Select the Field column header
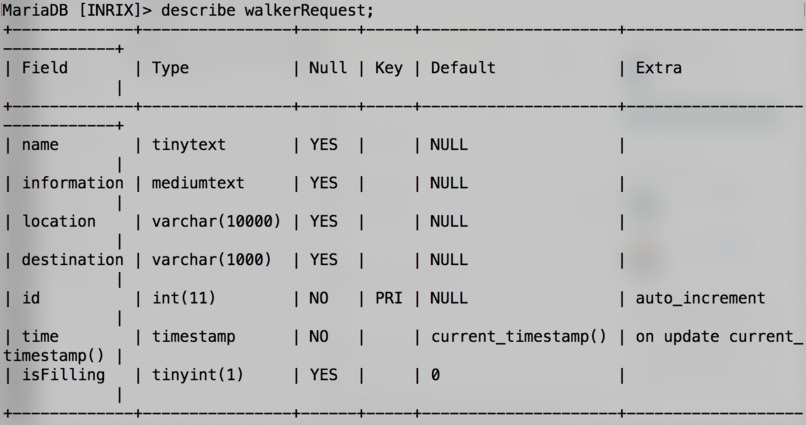This screenshot has height=425, width=806. 44,68
